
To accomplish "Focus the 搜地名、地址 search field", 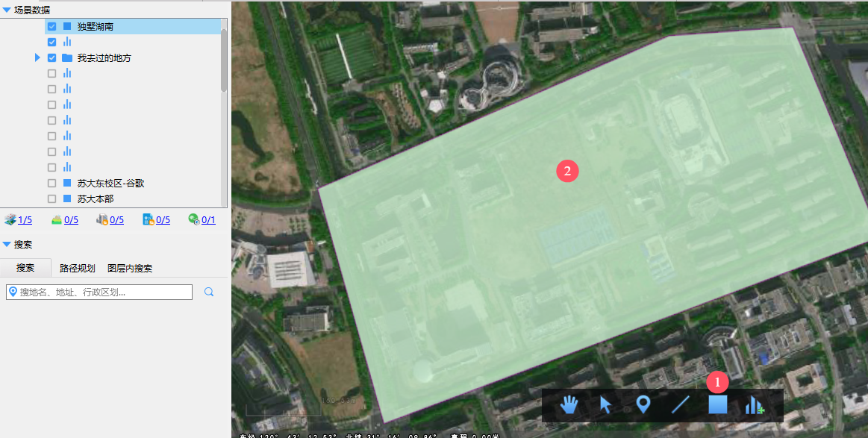I will pos(99,292).
